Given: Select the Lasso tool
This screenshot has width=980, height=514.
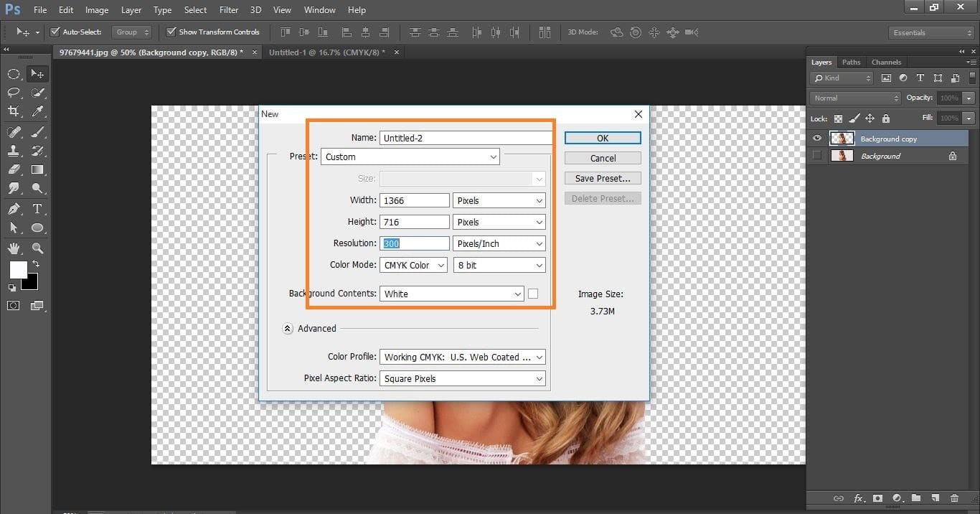Looking at the screenshot, I should tap(14, 92).
